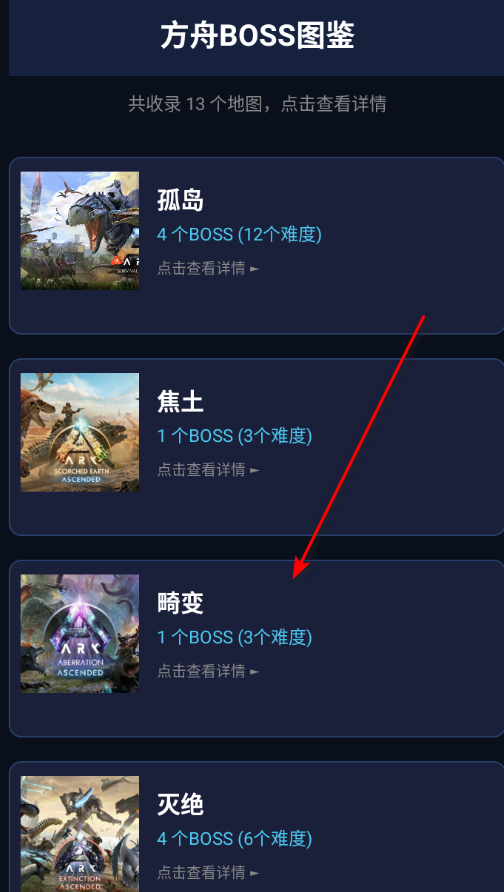Expand 点击查看详情 under 畸变
Image resolution: width=504 pixels, height=892 pixels.
click(208, 671)
